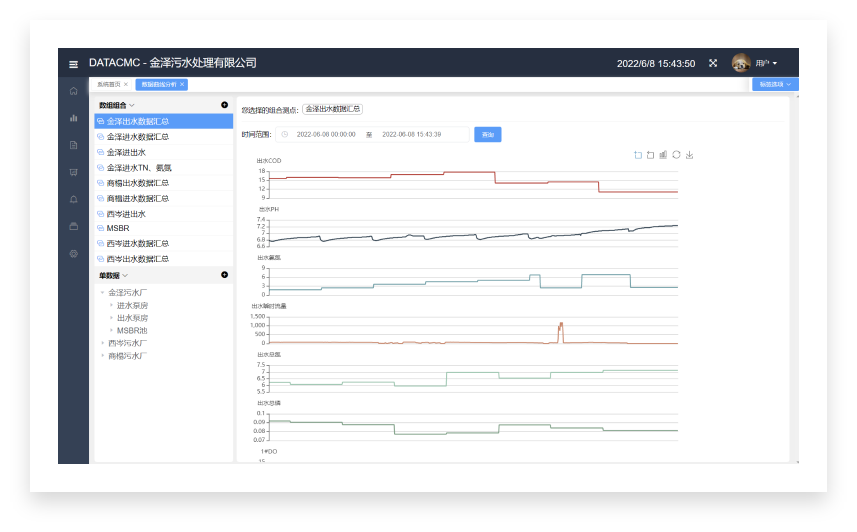Click the DATACMC company title

pyautogui.click(x=173, y=63)
